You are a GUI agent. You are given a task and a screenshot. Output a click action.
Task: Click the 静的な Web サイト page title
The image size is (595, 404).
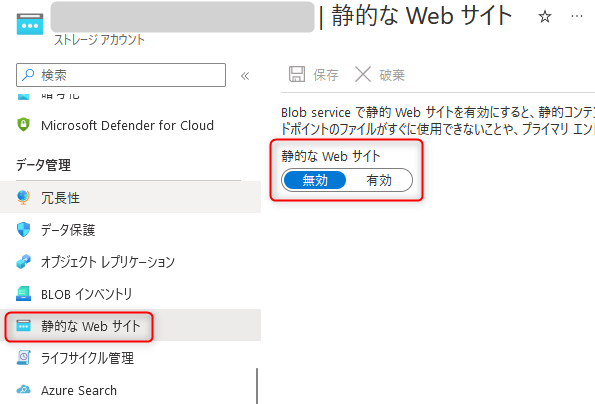pos(422,16)
